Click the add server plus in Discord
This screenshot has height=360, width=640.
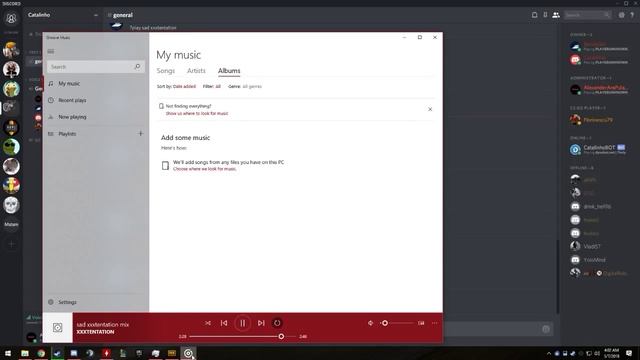[x=11, y=244]
